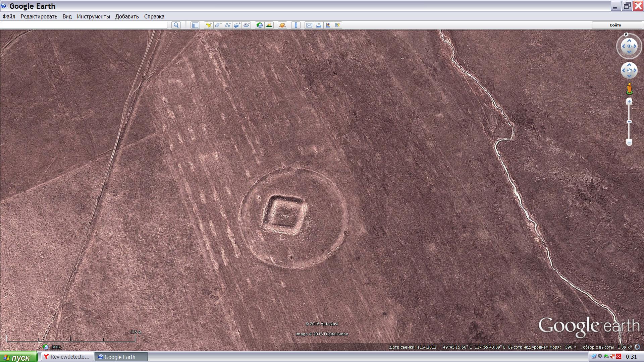Toggle the sidebar panel visibility
This screenshot has width=644, height=362.
click(x=195, y=25)
